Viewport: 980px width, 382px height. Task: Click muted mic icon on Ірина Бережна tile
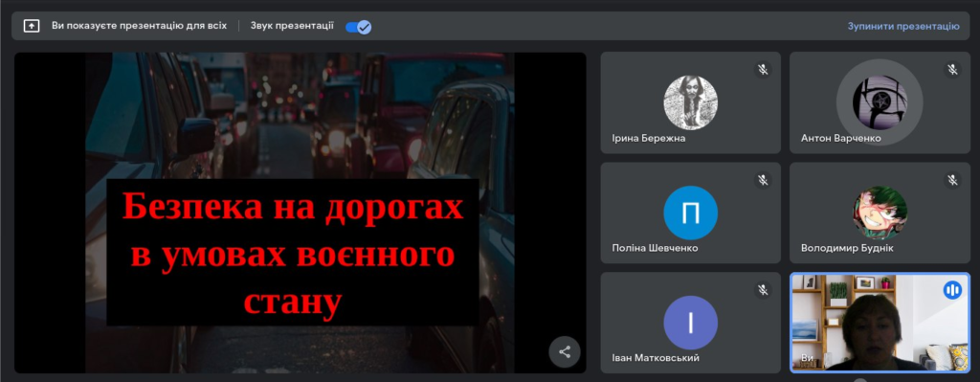(763, 69)
